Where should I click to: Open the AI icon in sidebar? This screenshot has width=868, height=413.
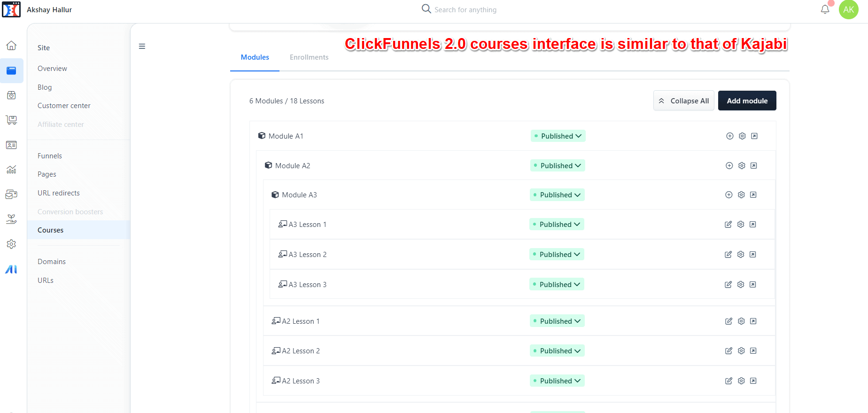(x=11, y=269)
